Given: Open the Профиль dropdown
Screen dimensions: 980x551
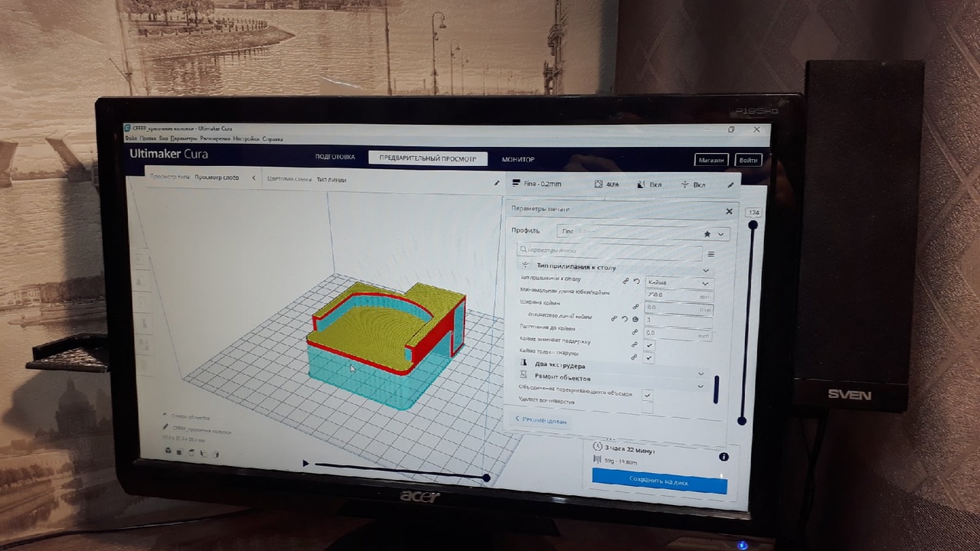Looking at the screenshot, I should [643, 233].
